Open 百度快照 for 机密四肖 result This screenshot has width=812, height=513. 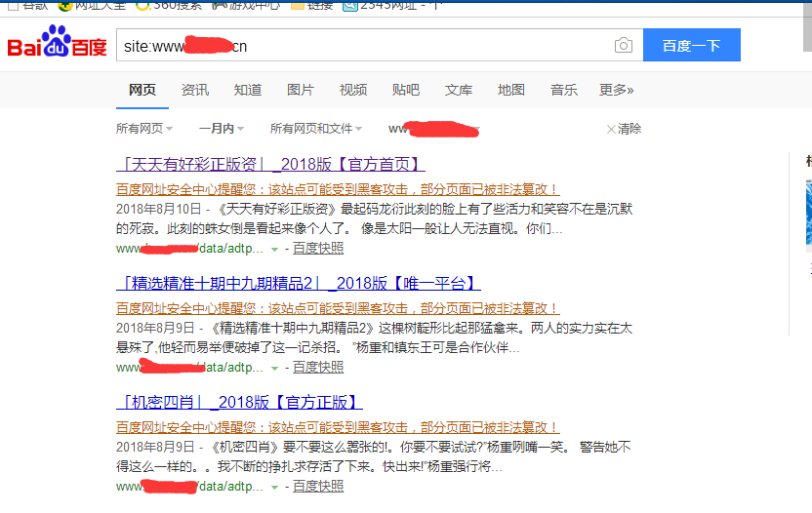click(x=318, y=487)
